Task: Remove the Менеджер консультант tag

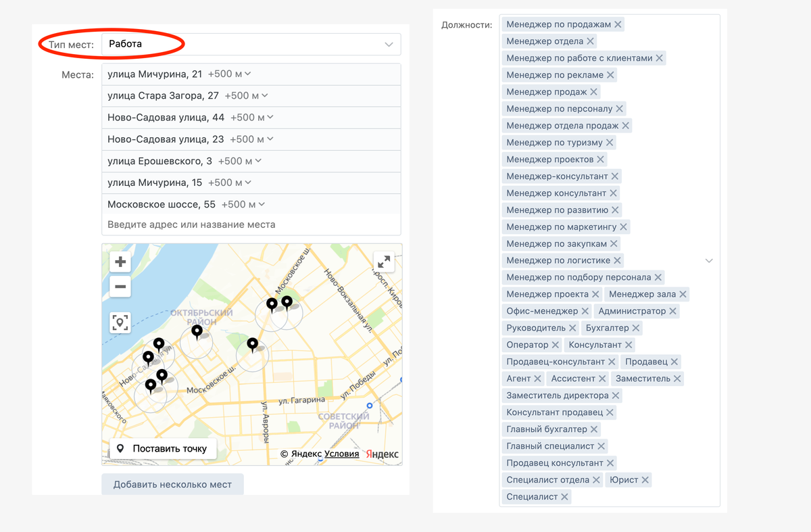Action: coord(613,193)
